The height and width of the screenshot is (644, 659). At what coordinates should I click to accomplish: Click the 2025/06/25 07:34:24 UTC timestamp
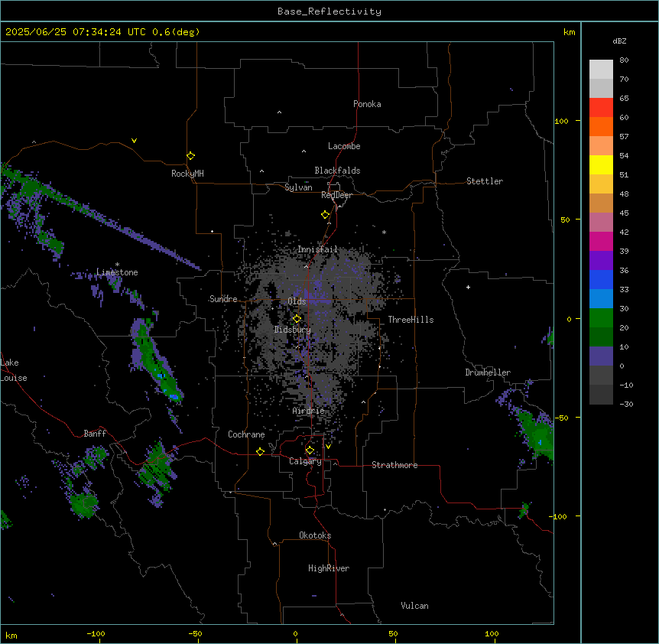point(76,32)
